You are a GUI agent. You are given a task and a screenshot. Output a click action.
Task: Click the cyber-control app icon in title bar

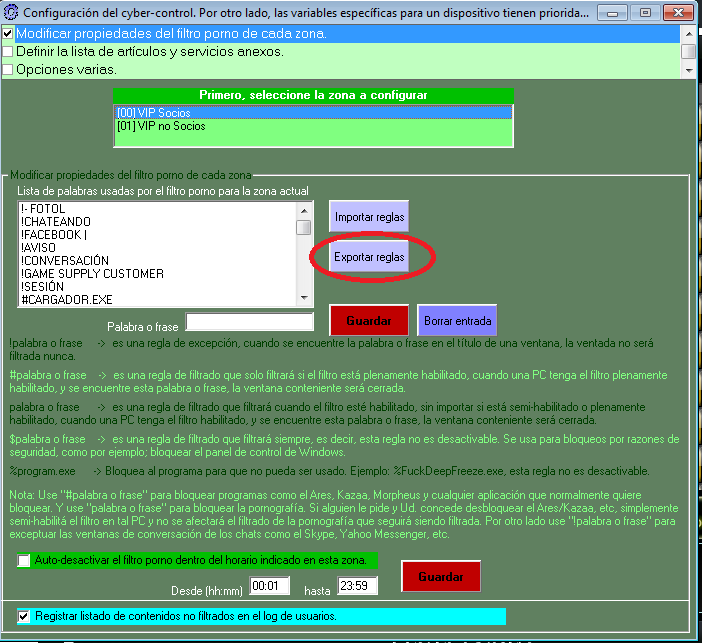(x=11, y=12)
